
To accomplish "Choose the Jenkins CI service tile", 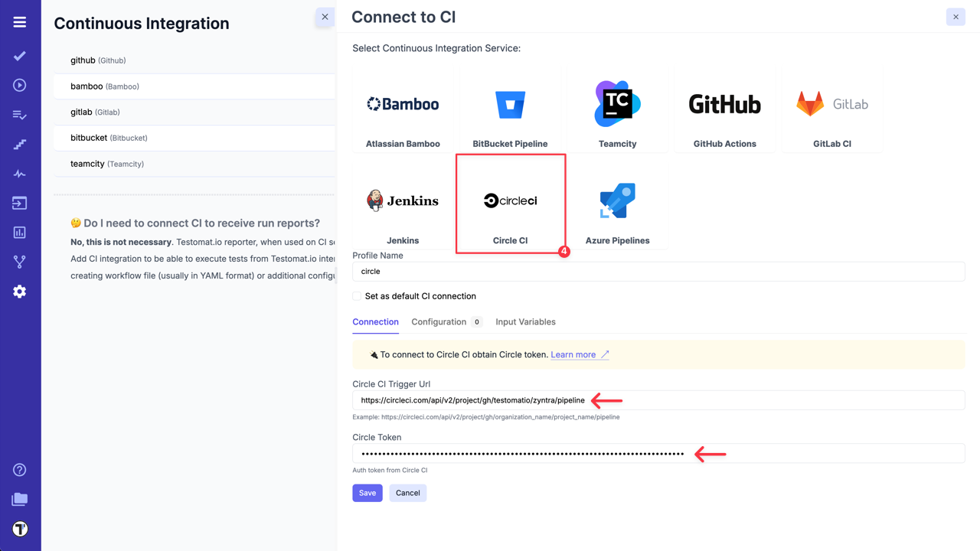I will [x=403, y=207].
